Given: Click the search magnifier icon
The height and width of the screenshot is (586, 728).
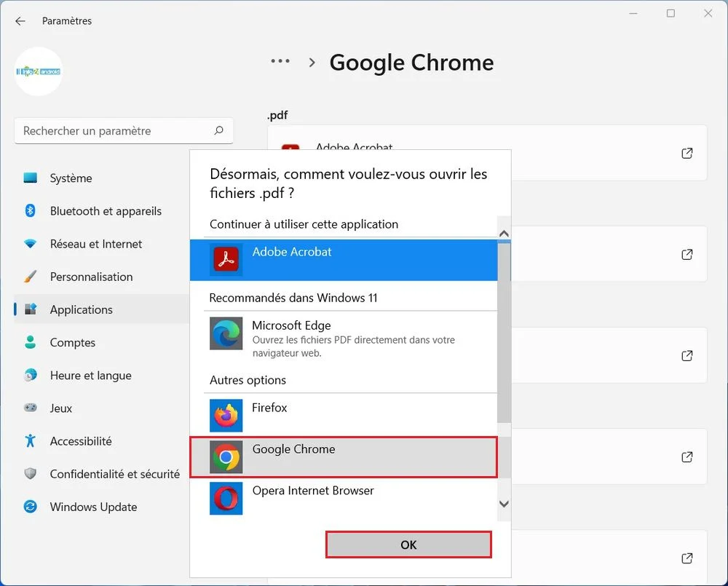Looking at the screenshot, I should tap(218, 130).
